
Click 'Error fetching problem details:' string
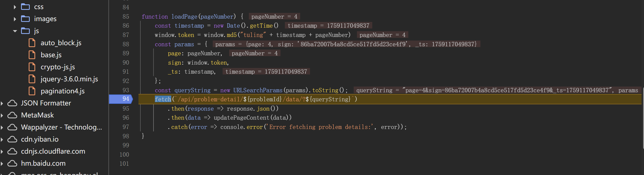point(320,127)
